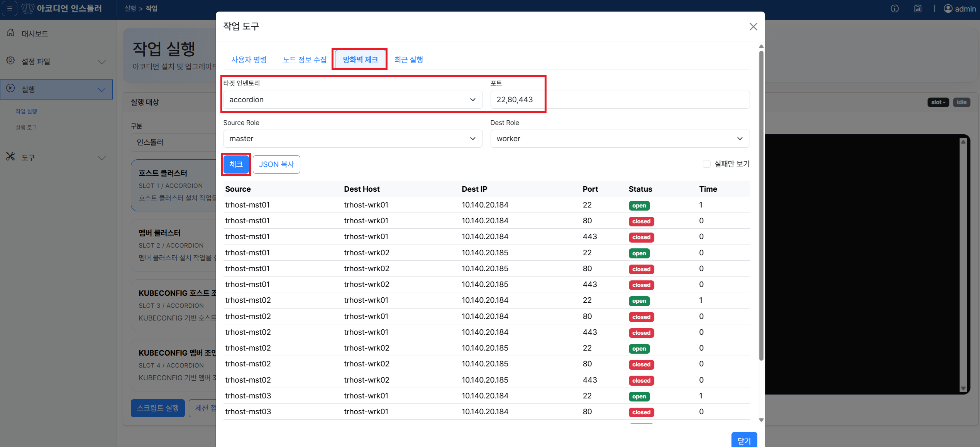Switch to the 노드 정보 수집 tab

305,59
